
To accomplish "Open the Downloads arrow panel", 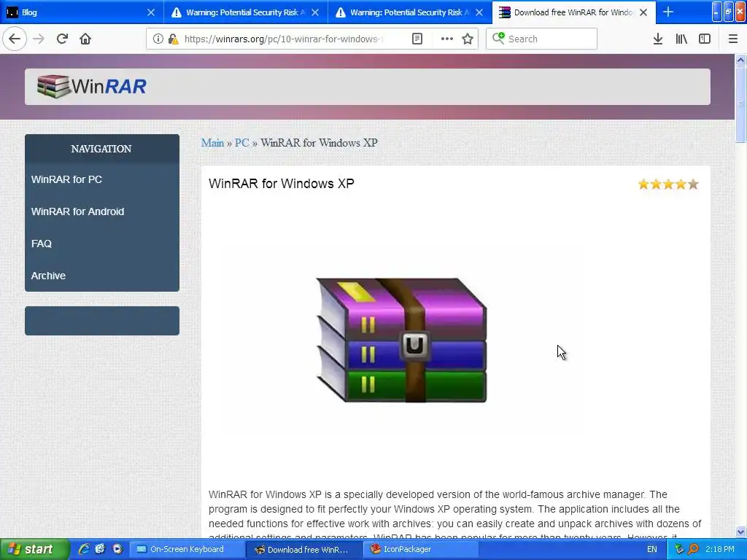I will [658, 39].
